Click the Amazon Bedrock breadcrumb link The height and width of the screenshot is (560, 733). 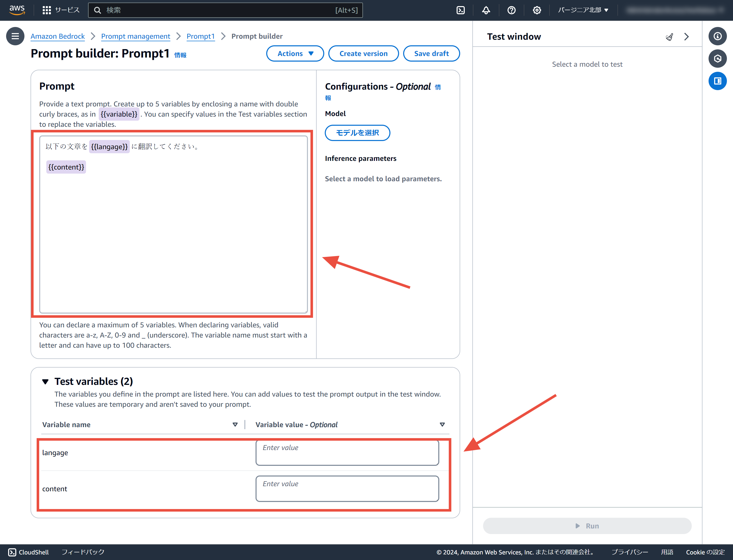[x=58, y=36]
